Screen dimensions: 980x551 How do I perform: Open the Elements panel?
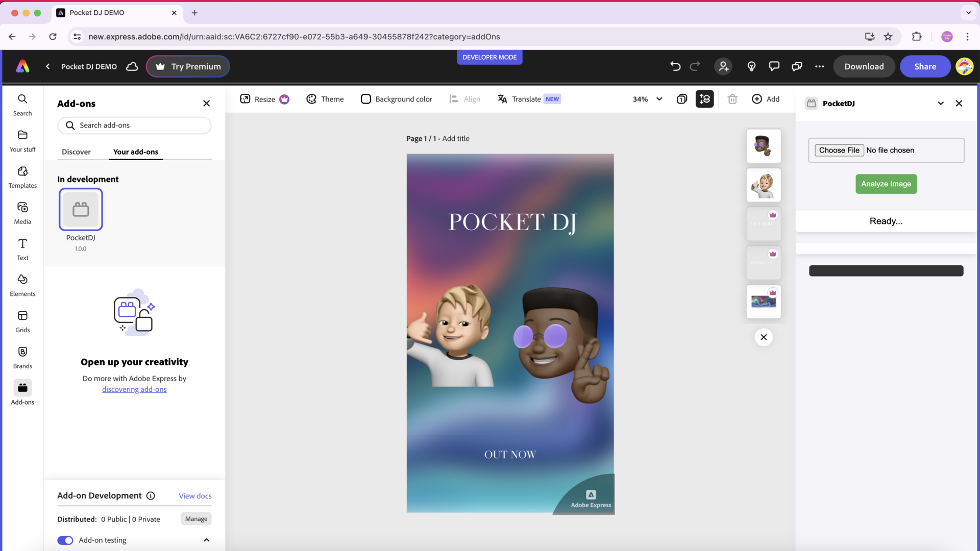tap(22, 285)
